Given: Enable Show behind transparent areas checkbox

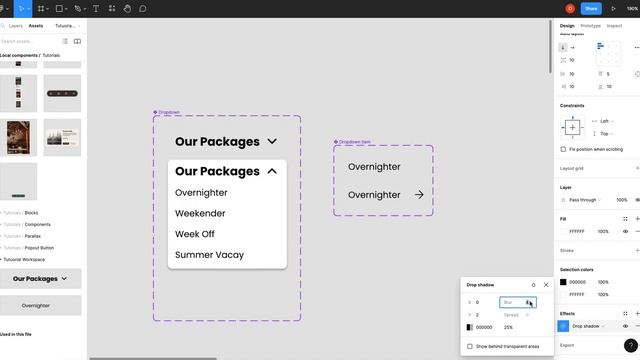Looking at the screenshot, I should pos(470,346).
